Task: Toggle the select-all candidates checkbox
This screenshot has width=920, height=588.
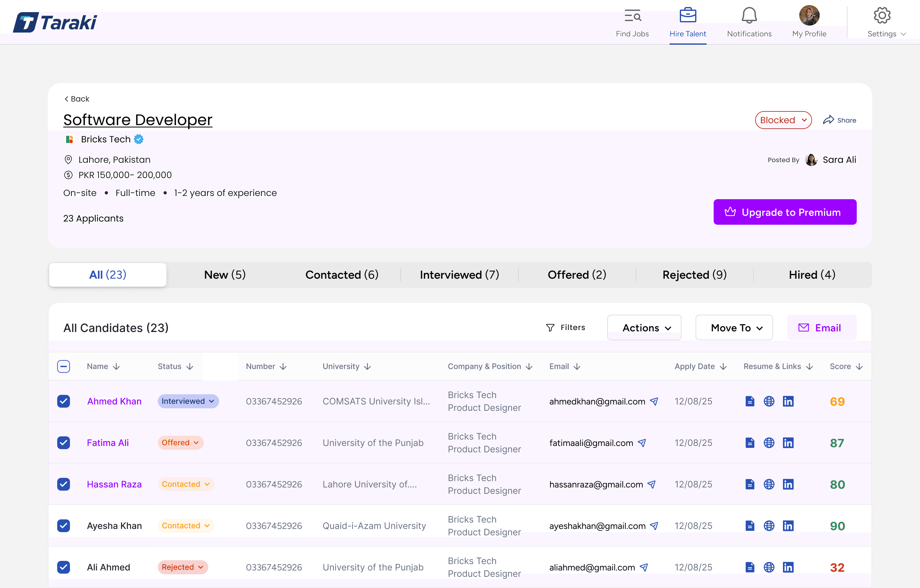Action: click(x=64, y=366)
